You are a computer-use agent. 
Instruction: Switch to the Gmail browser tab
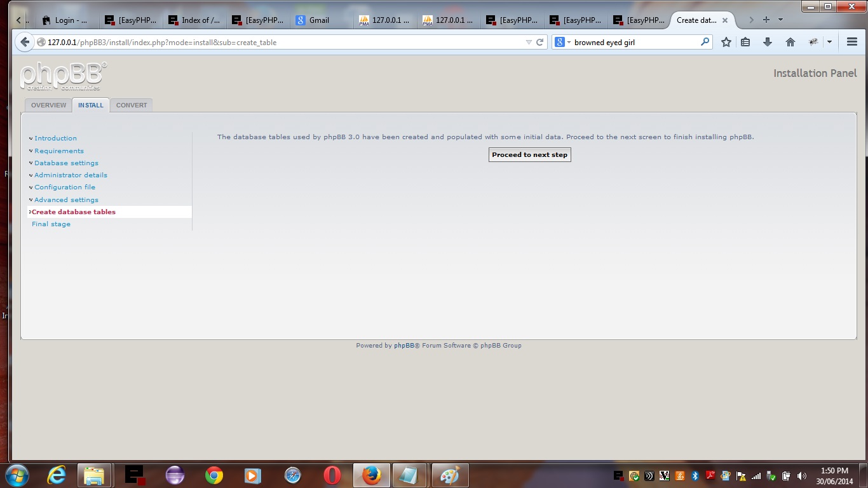point(322,20)
